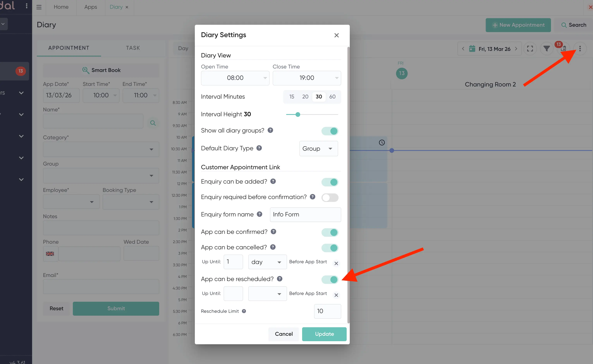This screenshot has height=364, width=593.
Task: Click the fullscreen expand icon
Action: tap(530, 49)
